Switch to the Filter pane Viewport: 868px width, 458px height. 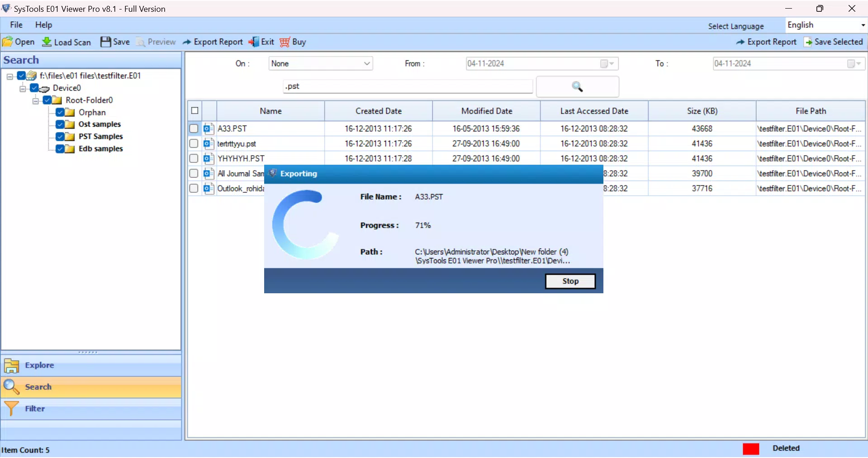point(91,409)
